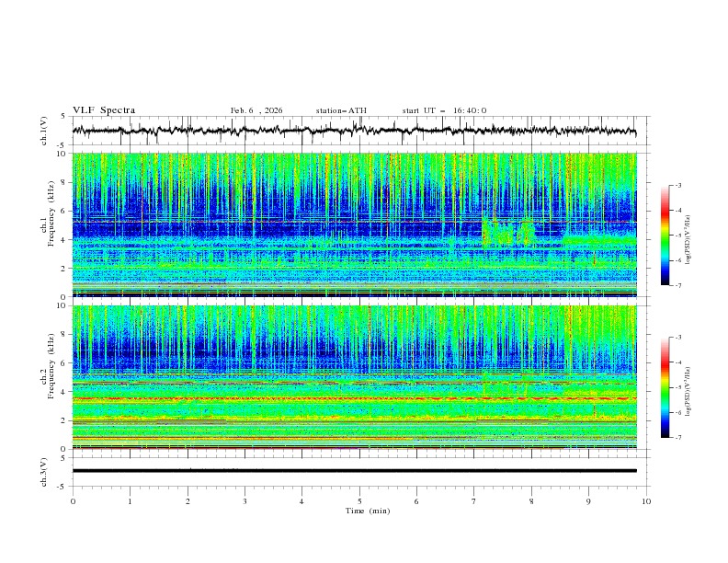728x563 pixels.
Task: Click the time axis tick label '9'
Action: coord(588,501)
